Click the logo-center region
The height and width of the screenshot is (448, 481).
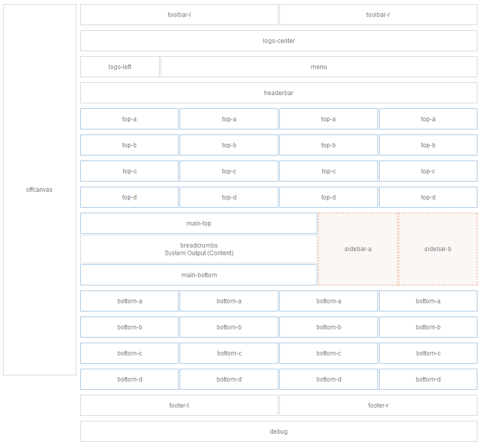(x=278, y=40)
